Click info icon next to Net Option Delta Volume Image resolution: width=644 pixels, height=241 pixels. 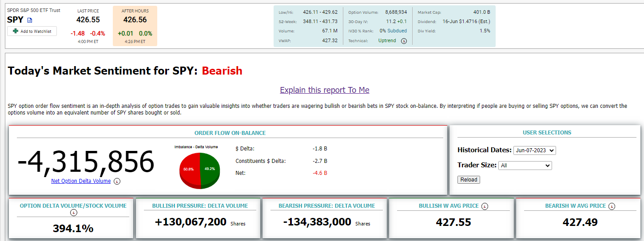coord(117,181)
